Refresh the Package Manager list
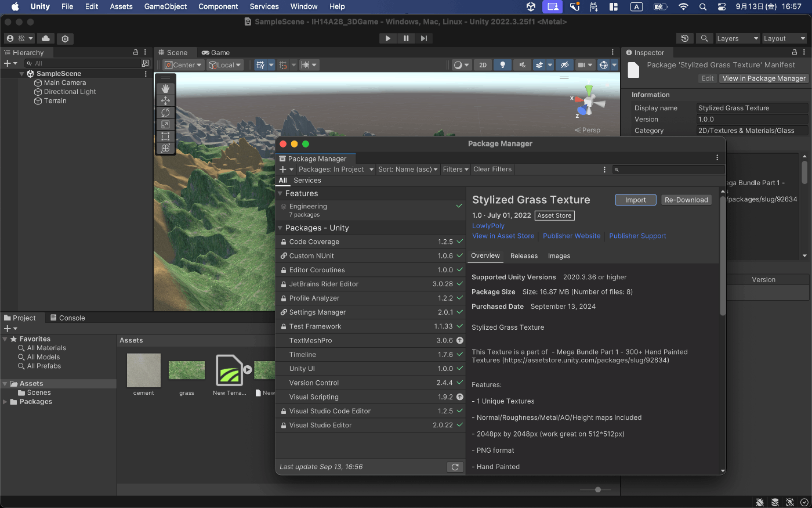 [x=455, y=467]
